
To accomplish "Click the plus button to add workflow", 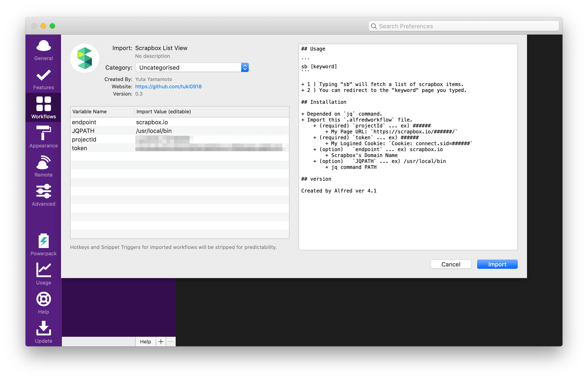I will click(x=161, y=342).
